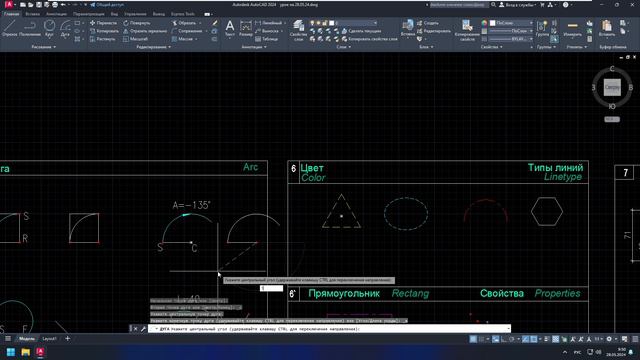Click Копировать свойства слоя button
The width and height of the screenshot is (640, 360).
click(x=369, y=39)
